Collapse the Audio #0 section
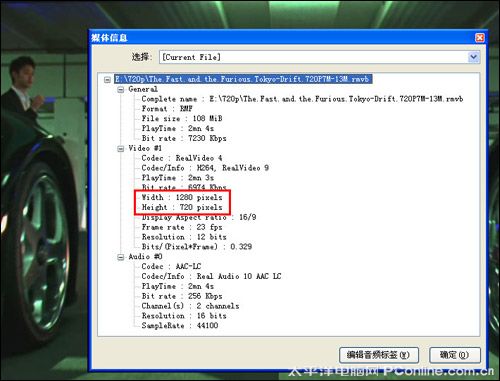500x381 pixels. pyautogui.click(x=121, y=257)
